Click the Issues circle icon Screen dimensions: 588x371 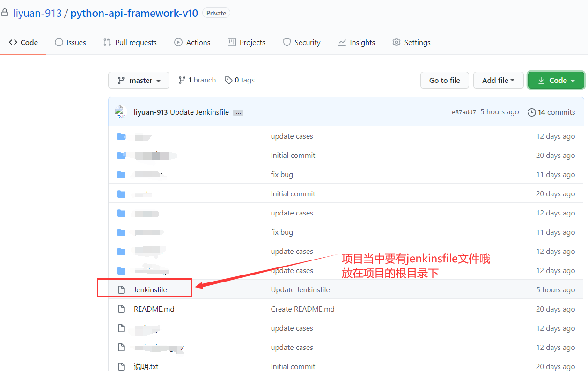[x=59, y=42]
